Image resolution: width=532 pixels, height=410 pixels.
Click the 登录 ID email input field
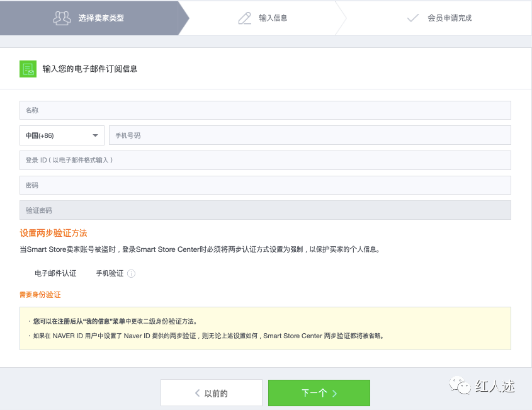pos(264,160)
